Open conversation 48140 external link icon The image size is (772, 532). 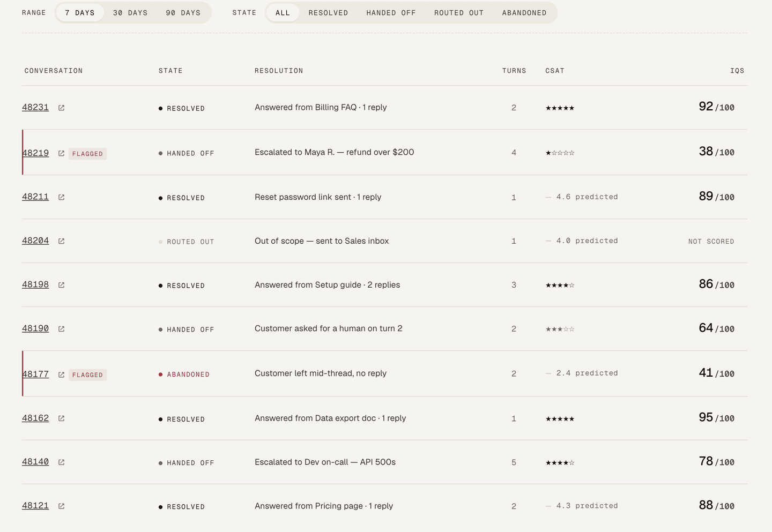[x=61, y=462]
